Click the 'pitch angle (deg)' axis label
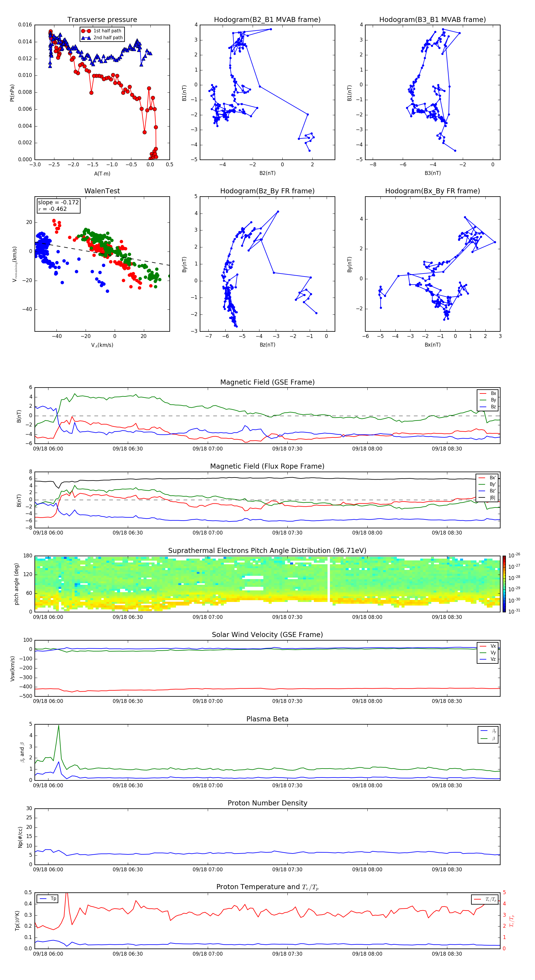This screenshot has height=980, width=535. (x=16, y=584)
